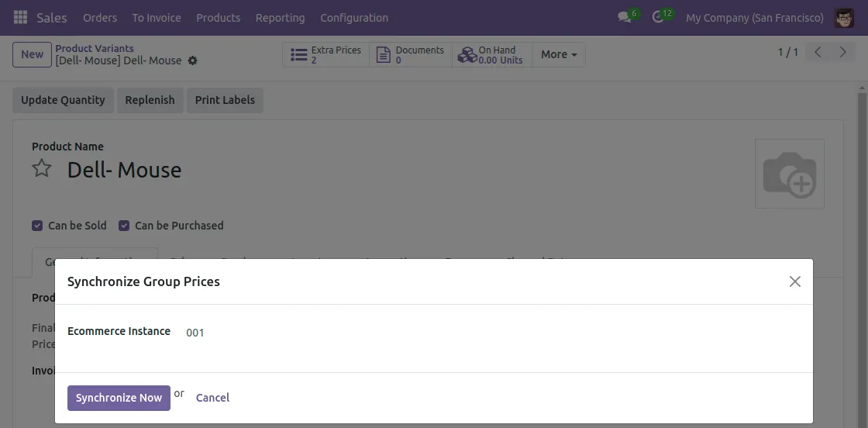The height and width of the screenshot is (428, 868).
Task: Click the Update Quantity button
Action: coord(63,100)
